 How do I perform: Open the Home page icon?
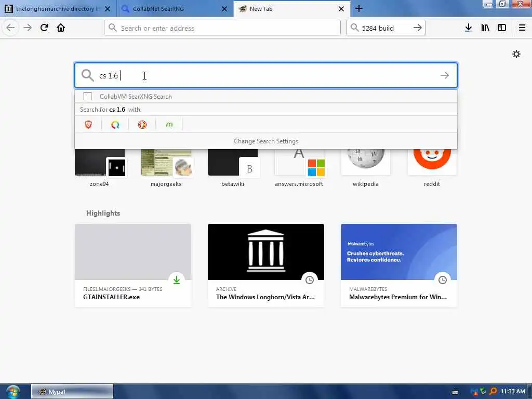click(x=61, y=28)
